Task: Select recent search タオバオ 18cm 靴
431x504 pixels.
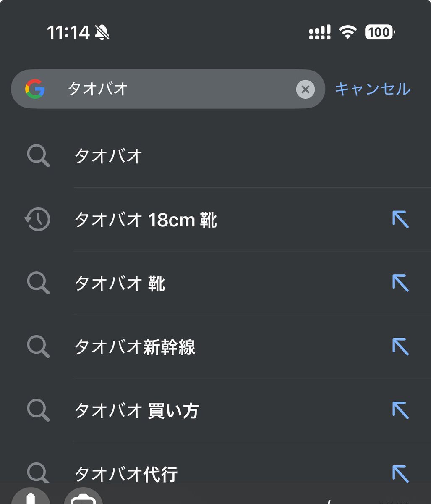Action: [215, 220]
